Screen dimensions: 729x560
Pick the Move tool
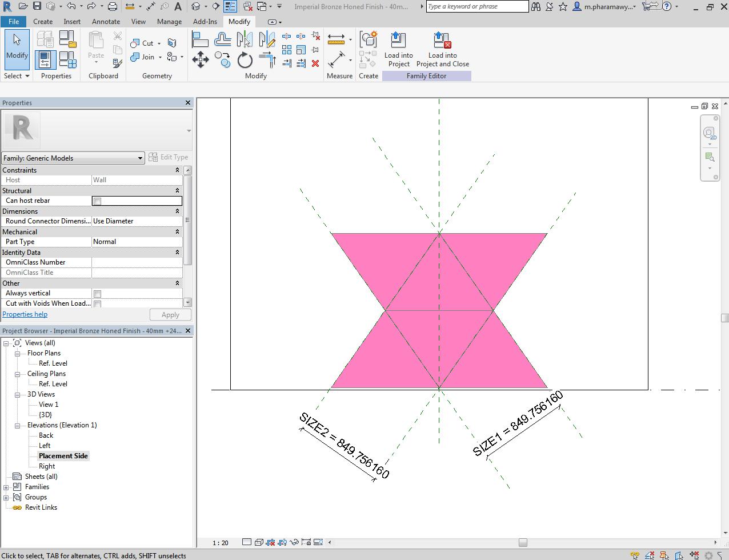[x=200, y=59]
